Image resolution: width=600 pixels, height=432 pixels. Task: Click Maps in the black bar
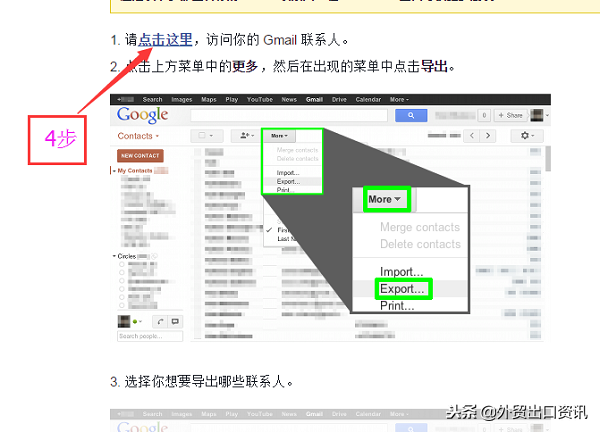[209, 99]
